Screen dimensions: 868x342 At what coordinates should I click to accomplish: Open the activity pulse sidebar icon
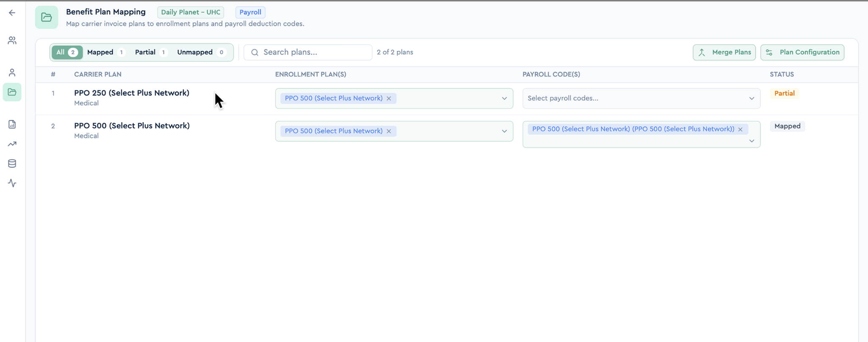point(12,183)
